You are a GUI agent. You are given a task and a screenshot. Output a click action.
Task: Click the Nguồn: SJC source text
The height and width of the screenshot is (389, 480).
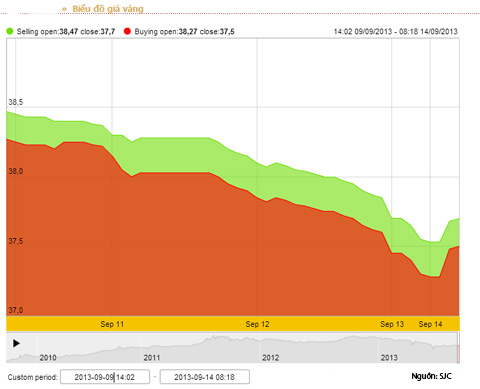coord(431,376)
